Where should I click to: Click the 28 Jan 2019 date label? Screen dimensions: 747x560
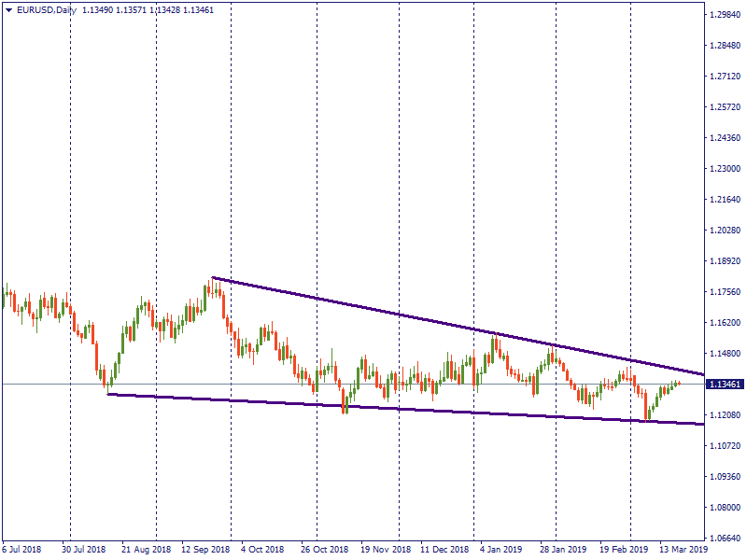click(x=564, y=551)
